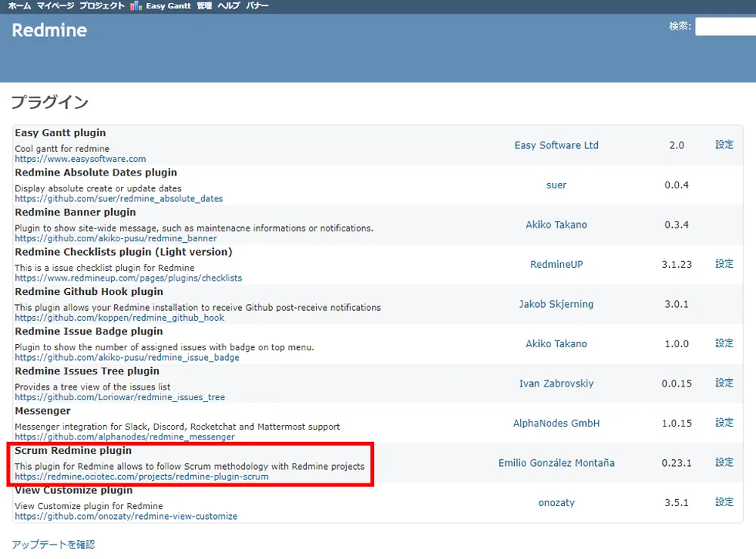Click the Redmine header title
756x559 pixels.
pos(49,30)
